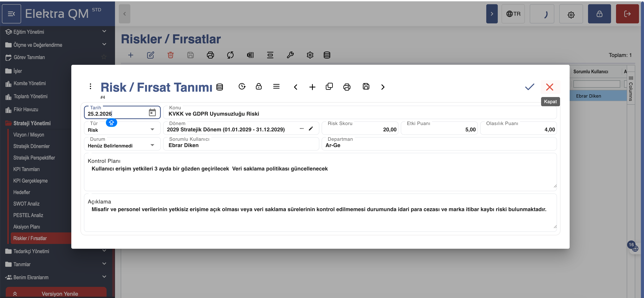Toggle dark mode moon button in top bar
Screen dimensions: 644x298
pyautogui.click(x=542, y=14)
